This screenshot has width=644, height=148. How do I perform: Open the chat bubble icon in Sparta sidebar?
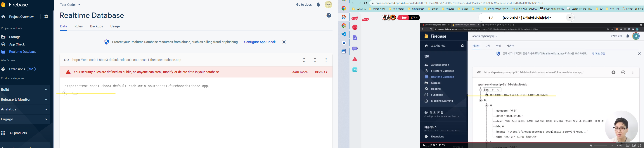click(x=355, y=49)
